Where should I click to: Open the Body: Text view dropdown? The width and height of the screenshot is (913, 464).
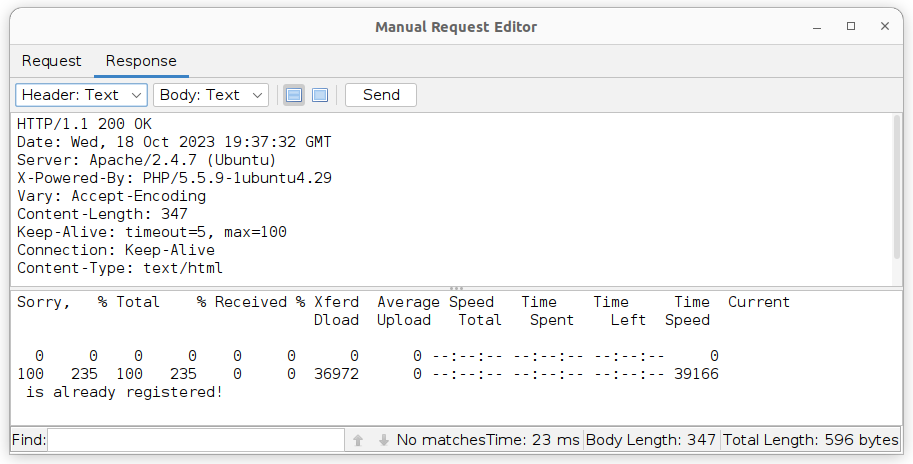click(x=212, y=95)
